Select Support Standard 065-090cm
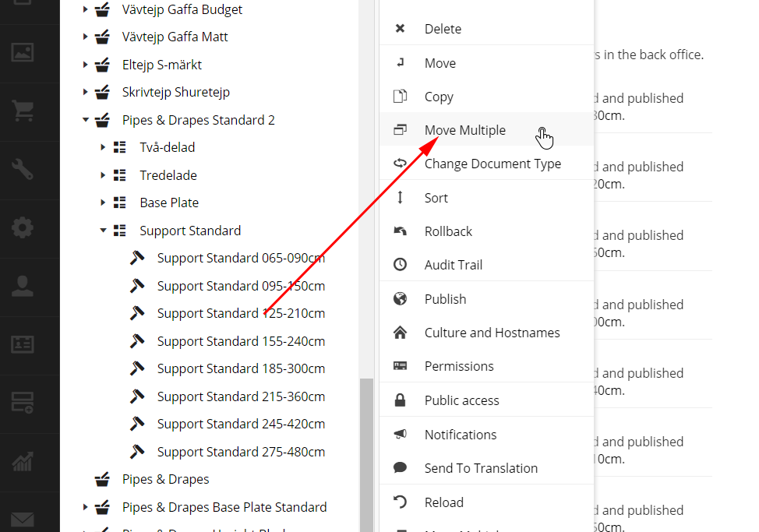This screenshot has width=759, height=532. 241,259
